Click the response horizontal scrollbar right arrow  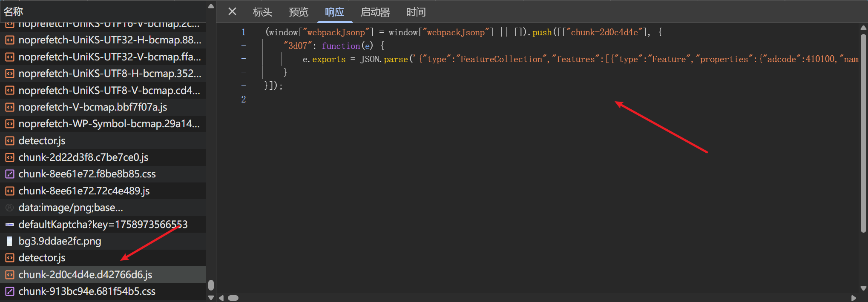coord(854,298)
